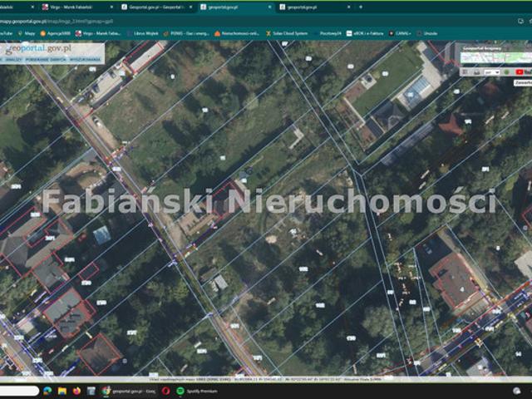Image resolution: width=532 pixels, height=399 pixels.
Task: Open the Microsoft Edge taskbar icon
Action: click(x=47, y=391)
